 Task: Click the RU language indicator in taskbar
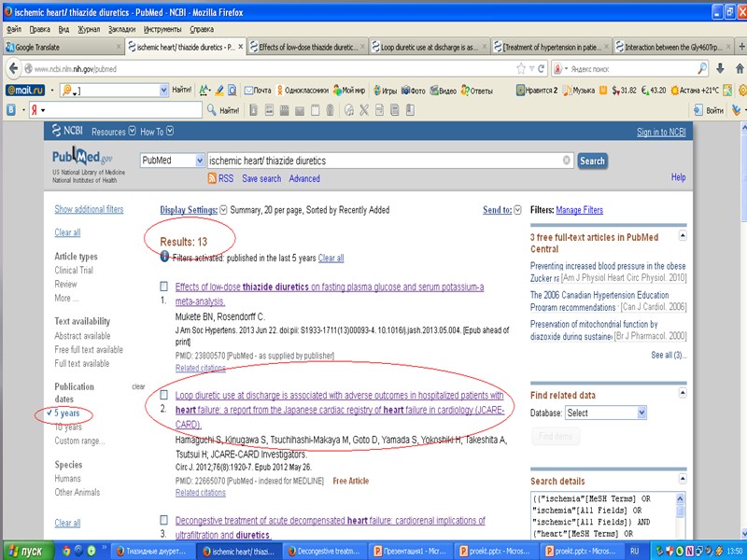634,551
